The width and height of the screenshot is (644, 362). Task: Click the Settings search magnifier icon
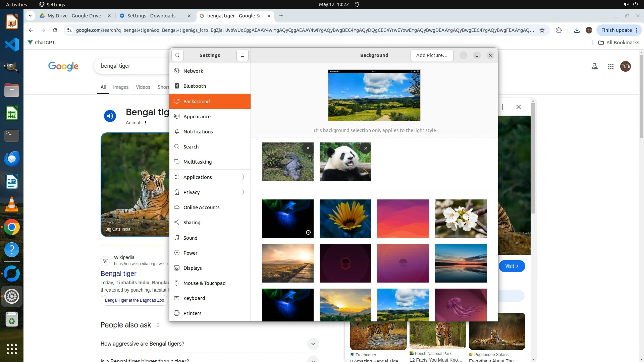pyautogui.click(x=177, y=55)
